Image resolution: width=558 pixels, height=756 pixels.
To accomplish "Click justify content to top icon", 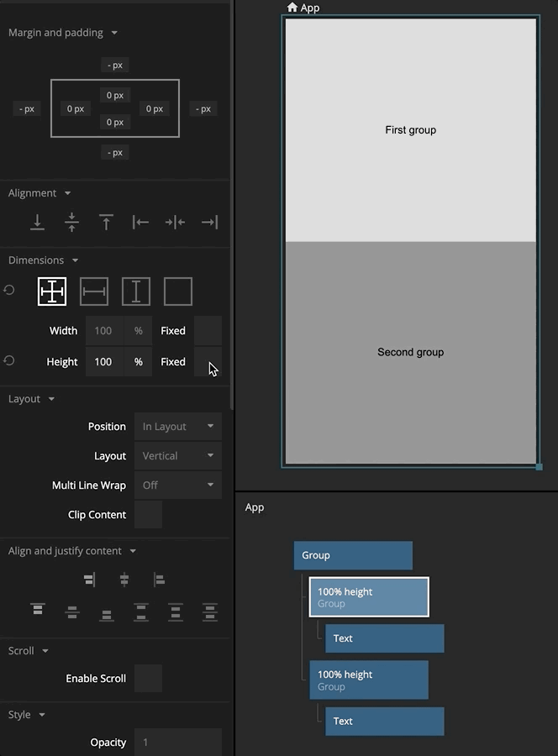I will tap(38, 611).
